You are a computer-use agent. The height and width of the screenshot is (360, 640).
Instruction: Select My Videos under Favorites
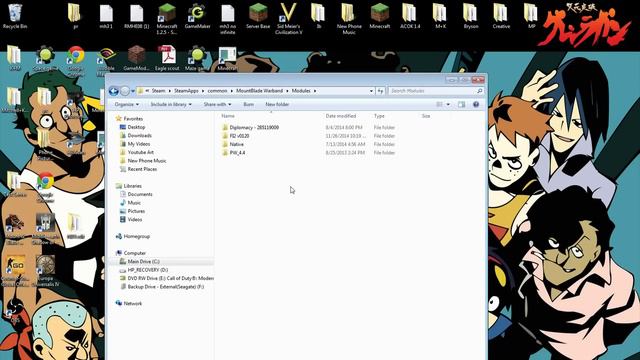coord(135,144)
